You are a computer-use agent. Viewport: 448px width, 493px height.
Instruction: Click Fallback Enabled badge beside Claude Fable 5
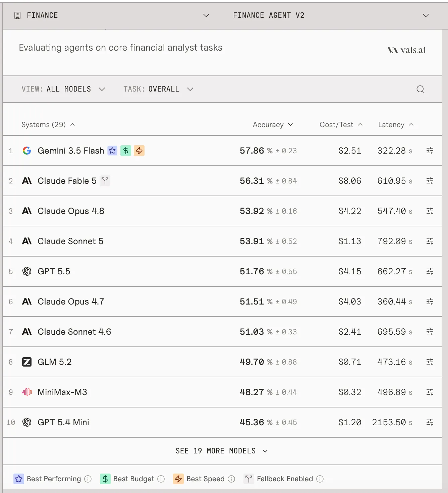(x=105, y=181)
